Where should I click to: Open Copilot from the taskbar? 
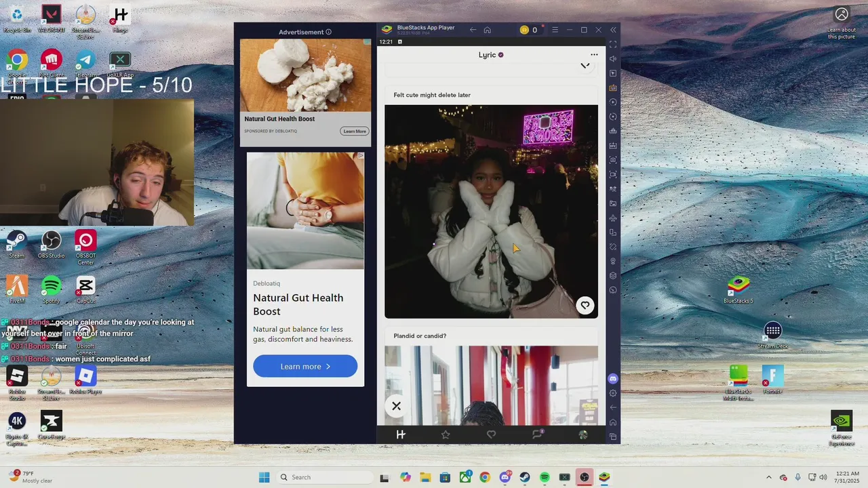click(406, 477)
